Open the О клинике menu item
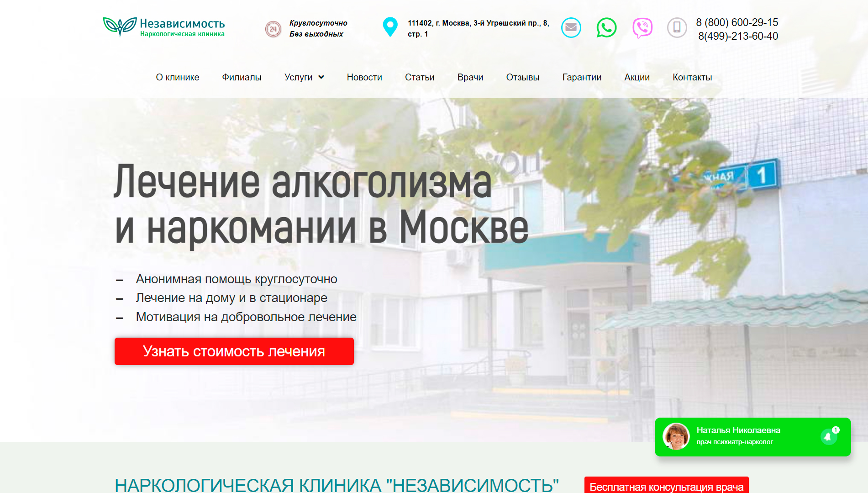Screen dimensions: 868x493 coord(178,77)
